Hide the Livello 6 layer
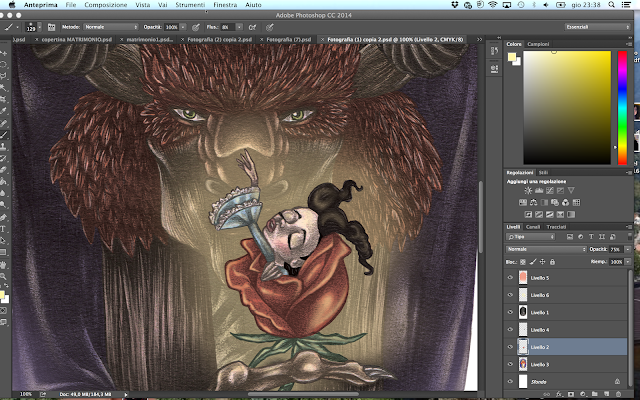The width and height of the screenshot is (640, 400). [510, 295]
